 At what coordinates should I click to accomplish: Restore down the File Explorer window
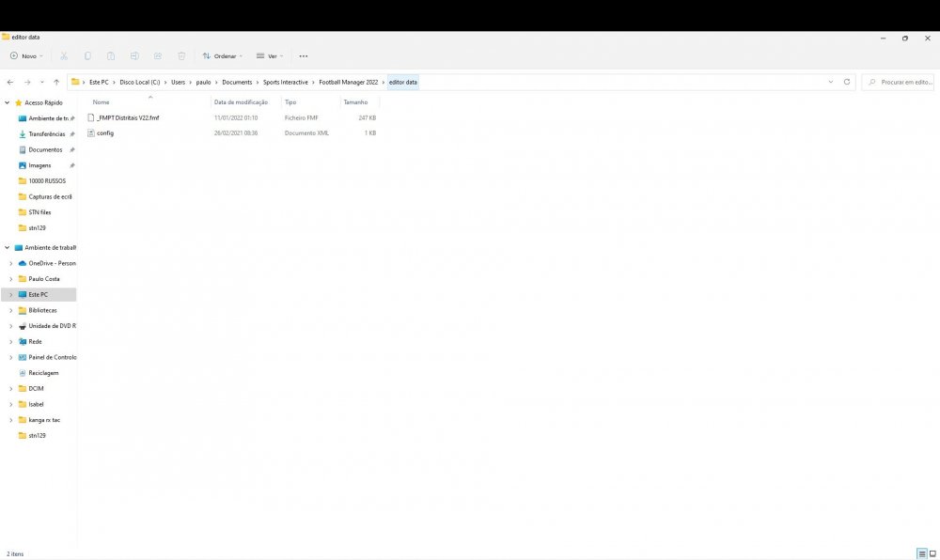pyautogui.click(x=905, y=38)
